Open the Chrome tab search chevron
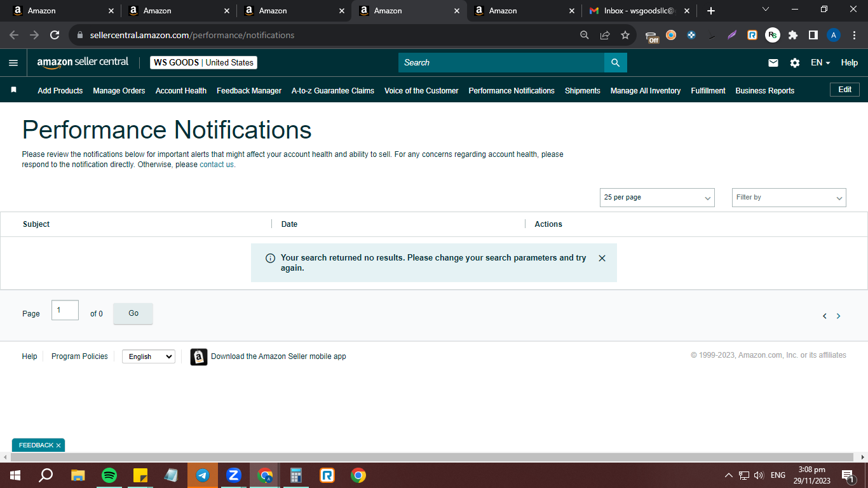Screen dimensions: 868x488 (x=766, y=10)
